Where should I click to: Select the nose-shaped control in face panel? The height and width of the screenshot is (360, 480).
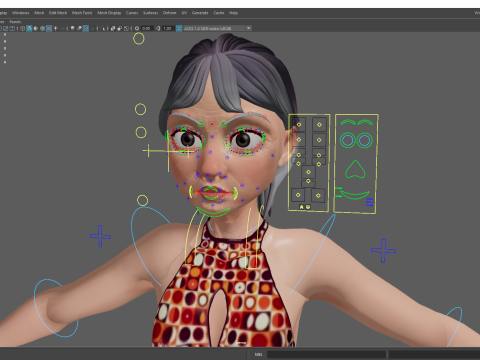pos(355,170)
